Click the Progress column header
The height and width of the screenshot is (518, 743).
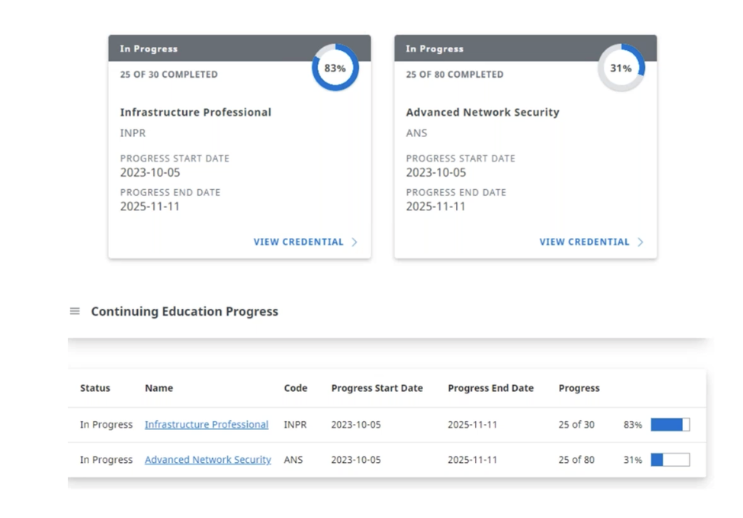[x=579, y=388]
